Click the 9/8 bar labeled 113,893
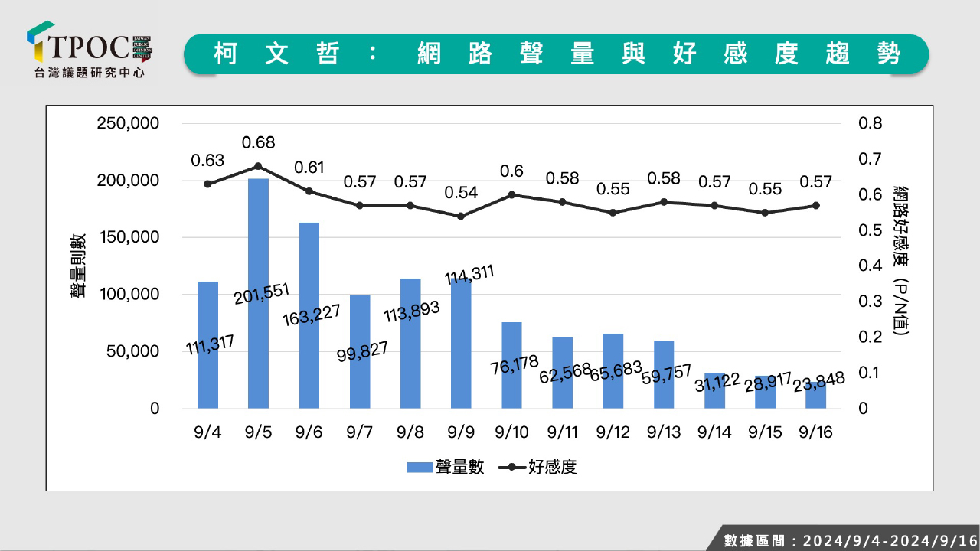 (410, 343)
